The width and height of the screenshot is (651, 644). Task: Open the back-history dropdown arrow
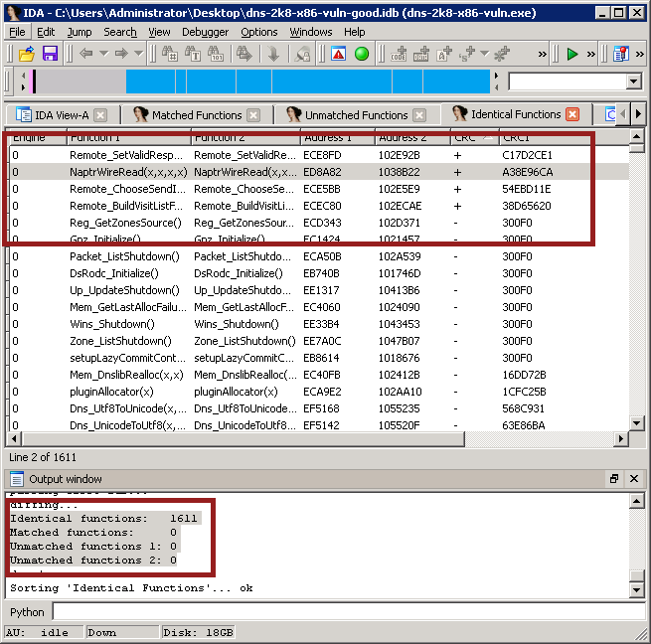pyautogui.click(x=103, y=53)
